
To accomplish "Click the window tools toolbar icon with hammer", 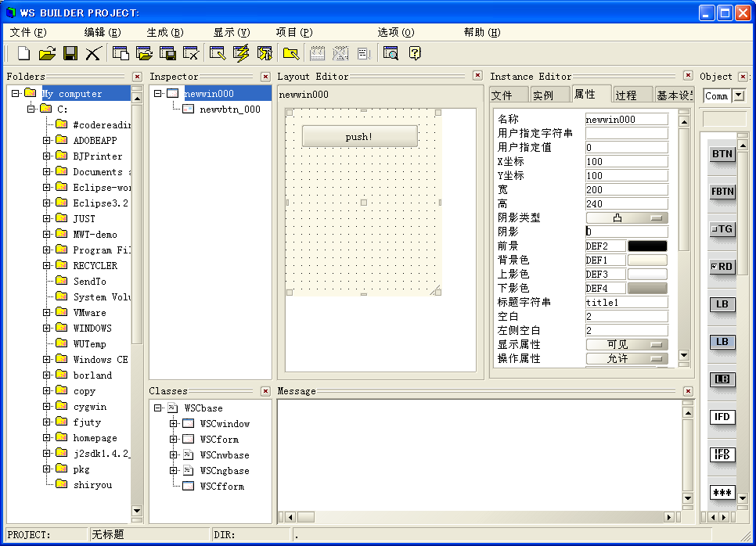I will 265,53.
